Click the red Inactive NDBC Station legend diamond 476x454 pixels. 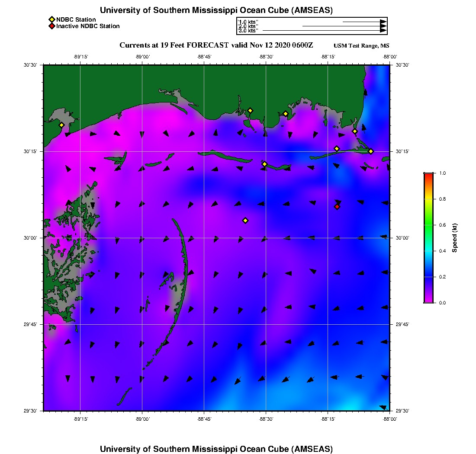pyautogui.click(x=51, y=26)
